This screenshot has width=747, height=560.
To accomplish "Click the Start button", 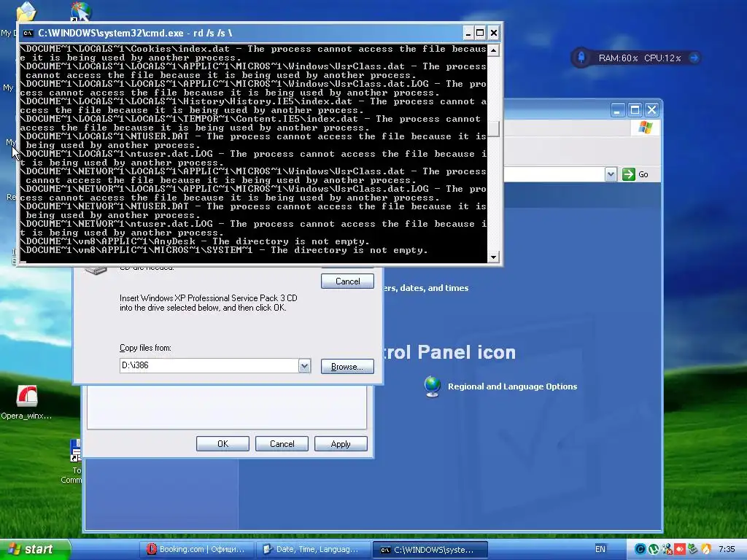I will point(34,550).
